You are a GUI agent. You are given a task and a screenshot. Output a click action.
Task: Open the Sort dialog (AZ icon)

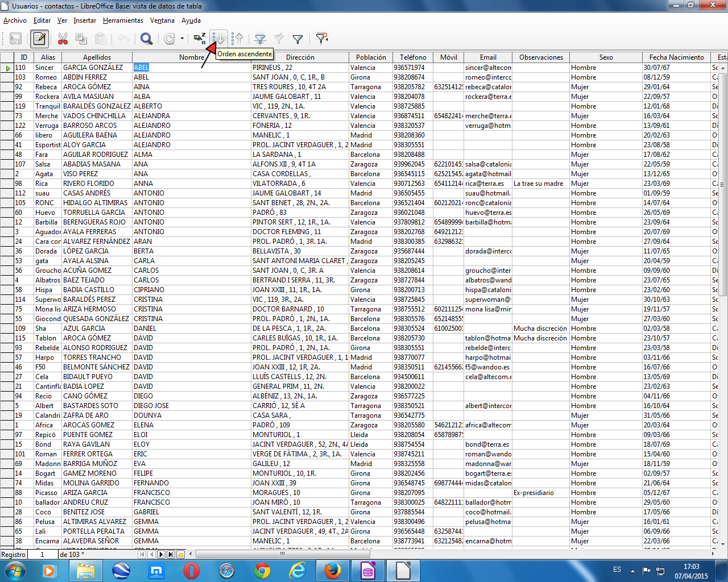pos(200,39)
